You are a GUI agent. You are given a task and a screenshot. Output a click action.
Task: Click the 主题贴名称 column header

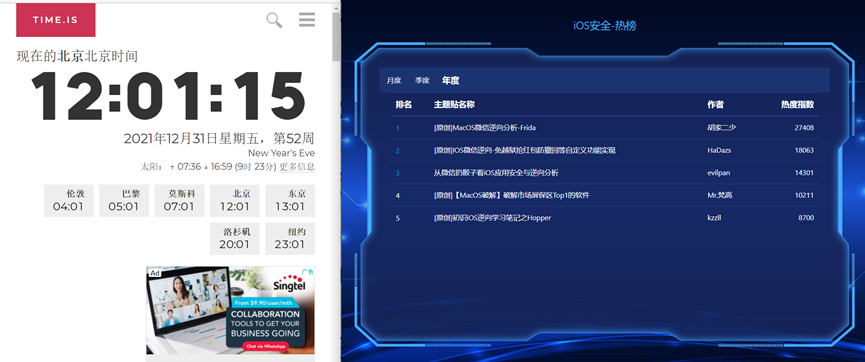[455, 104]
